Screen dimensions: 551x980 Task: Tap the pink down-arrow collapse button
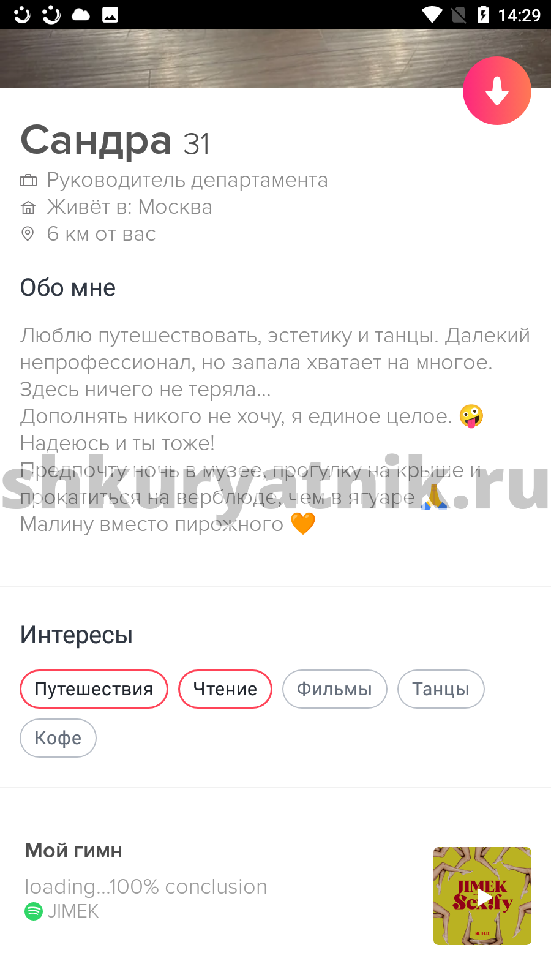click(497, 91)
